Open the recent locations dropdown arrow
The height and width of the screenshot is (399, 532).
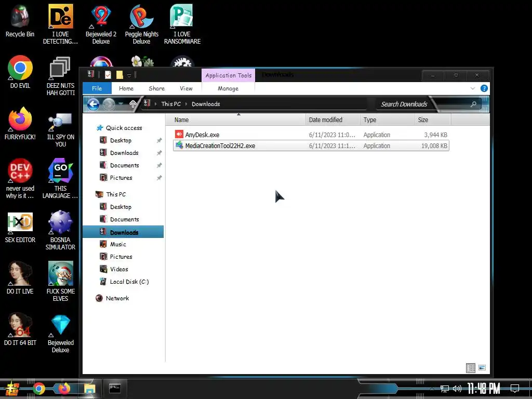point(121,104)
